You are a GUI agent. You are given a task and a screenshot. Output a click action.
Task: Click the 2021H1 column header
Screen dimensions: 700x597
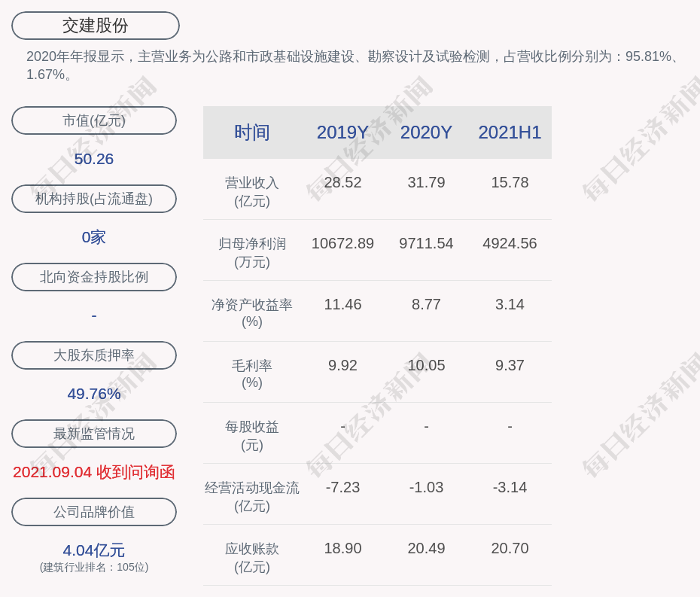[510, 132]
